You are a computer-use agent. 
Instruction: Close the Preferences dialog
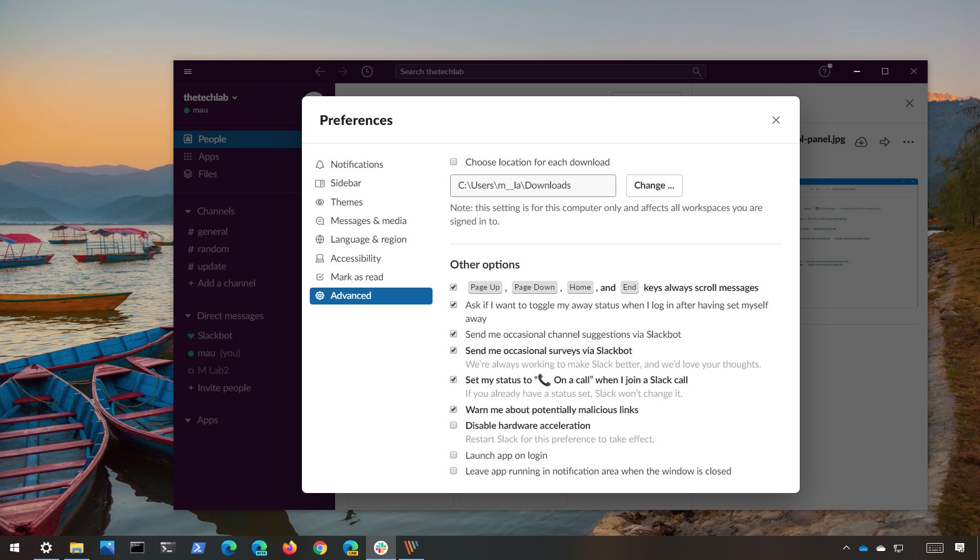[x=776, y=120]
